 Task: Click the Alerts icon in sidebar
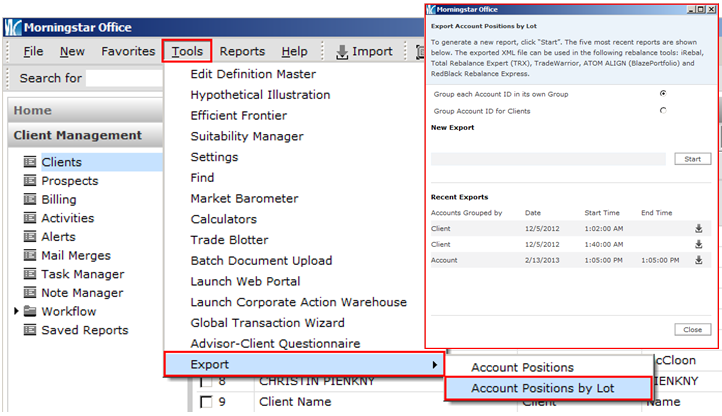[29, 237]
